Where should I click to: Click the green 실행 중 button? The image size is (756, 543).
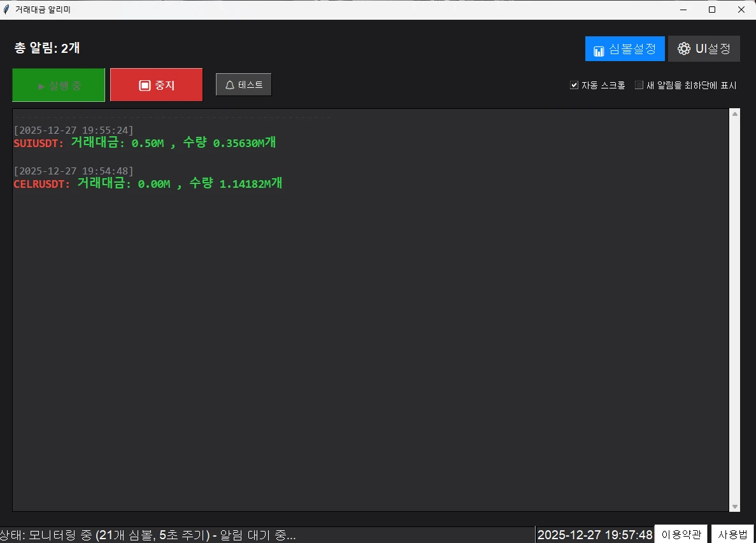pyautogui.click(x=59, y=85)
